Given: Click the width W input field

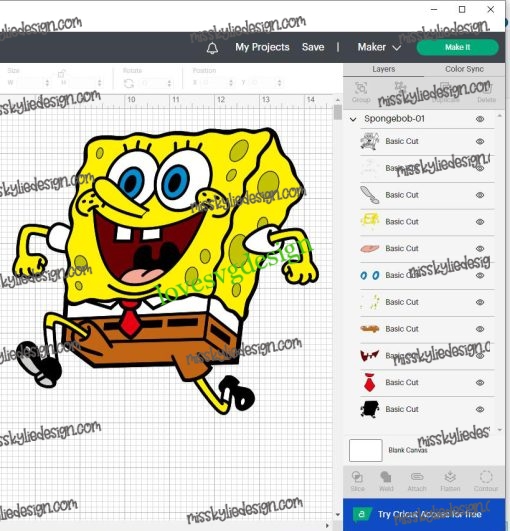Looking at the screenshot, I should pos(30,83).
